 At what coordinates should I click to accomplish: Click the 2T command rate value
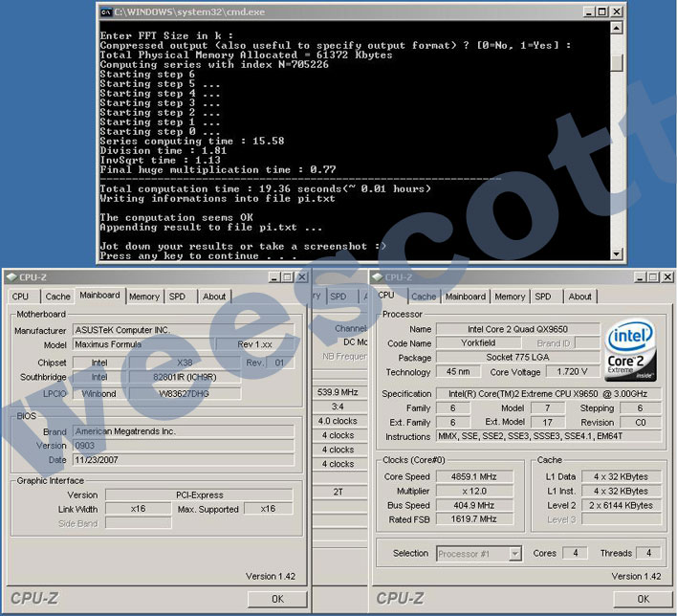pyautogui.click(x=338, y=492)
